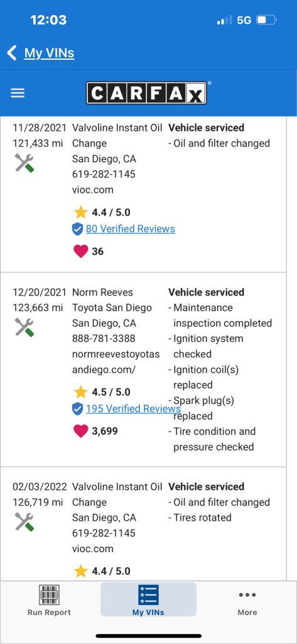
Task: Tap the back chevron beside My VINs
Action: point(12,53)
